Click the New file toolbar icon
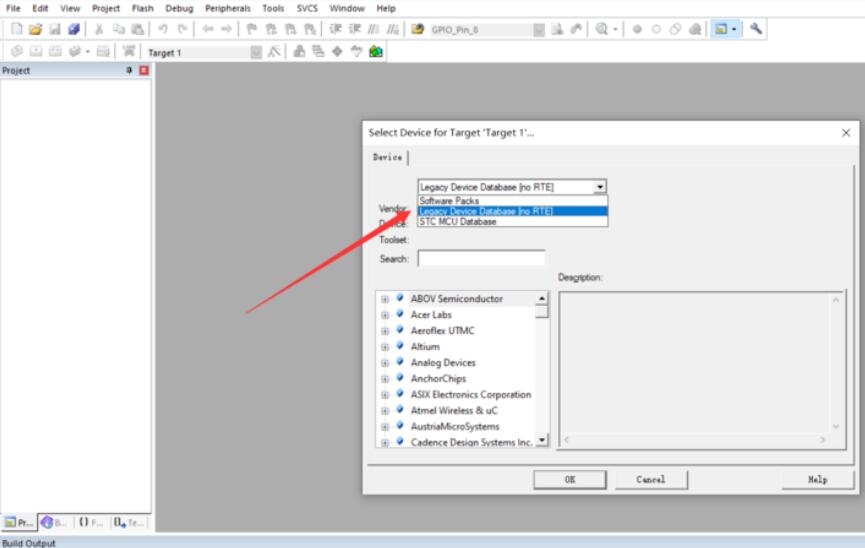 pyautogui.click(x=17, y=30)
